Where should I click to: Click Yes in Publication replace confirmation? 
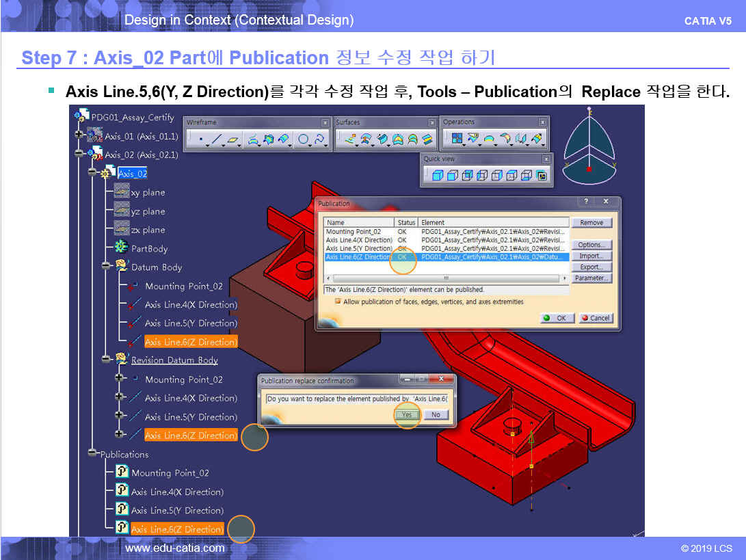407,414
